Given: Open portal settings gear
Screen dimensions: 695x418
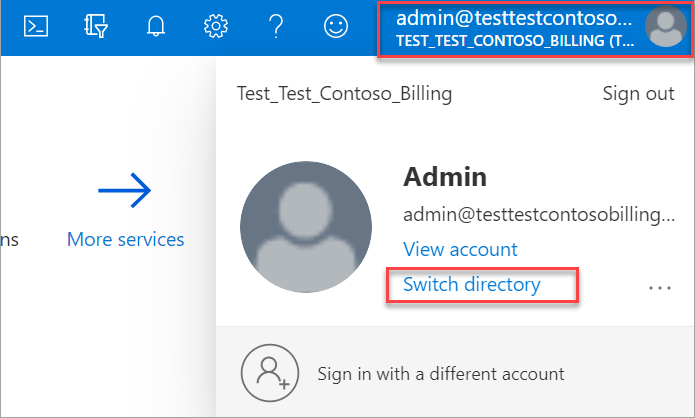Looking at the screenshot, I should (x=215, y=27).
